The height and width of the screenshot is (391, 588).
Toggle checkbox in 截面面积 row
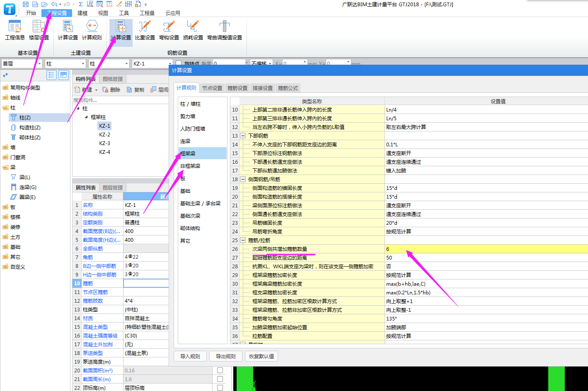click(220, 371)
